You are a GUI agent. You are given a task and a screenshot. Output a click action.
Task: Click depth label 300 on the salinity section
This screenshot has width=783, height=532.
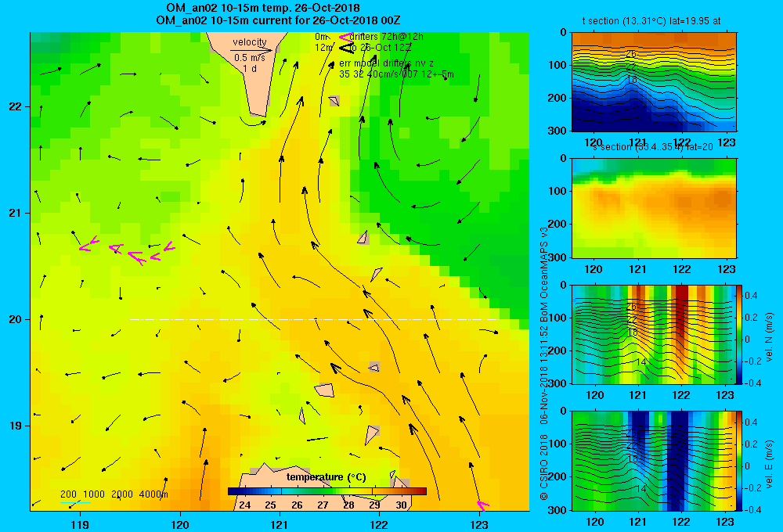(558, 257)
